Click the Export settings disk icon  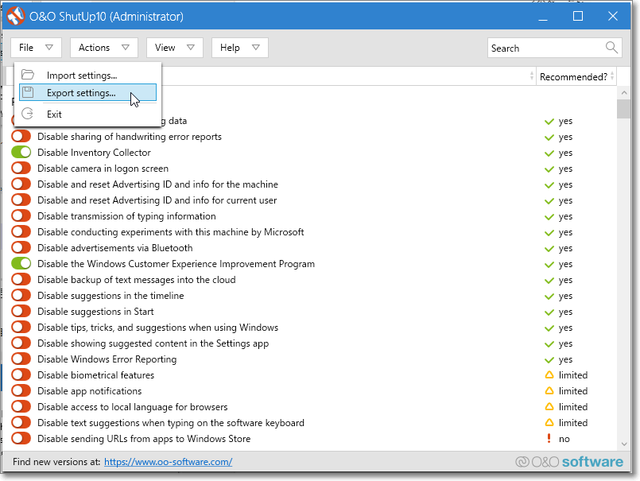coord(28,93)
